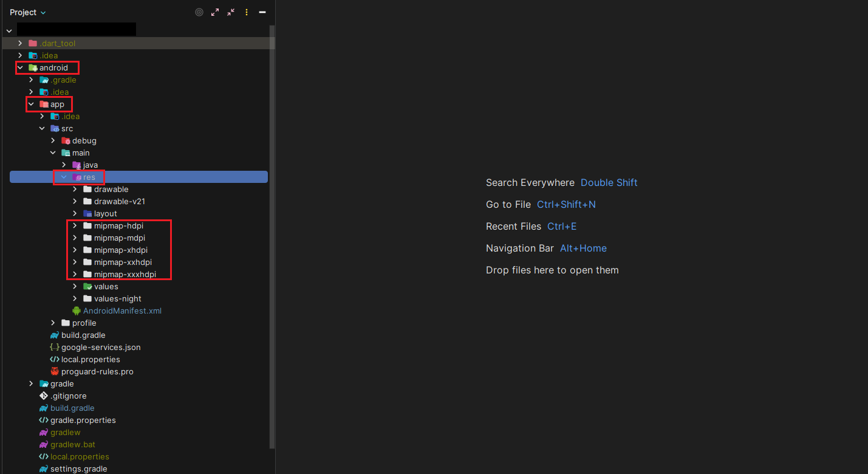
Task: Select the drawable-v21 folder
Action: pyautogui.click(x=119, y=201)
